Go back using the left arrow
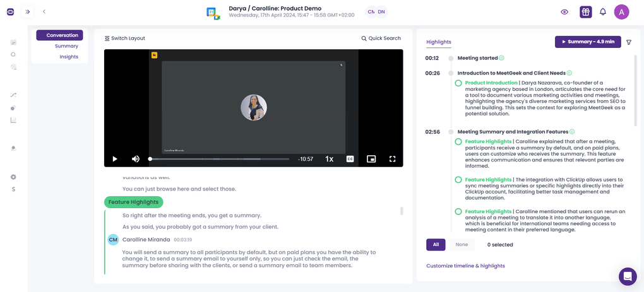Screen dimensions: 644x292 pyautogui.click(x=44, y=11)
